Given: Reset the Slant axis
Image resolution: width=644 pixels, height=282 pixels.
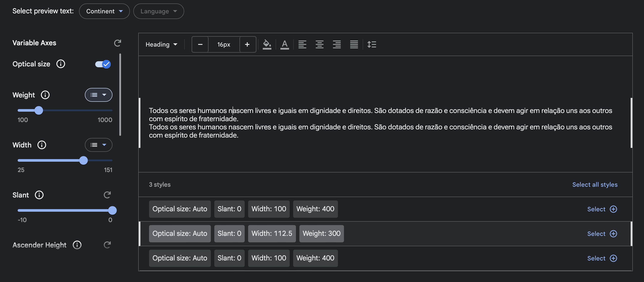Looking at the screenshot, I should (x=107, y=195).
